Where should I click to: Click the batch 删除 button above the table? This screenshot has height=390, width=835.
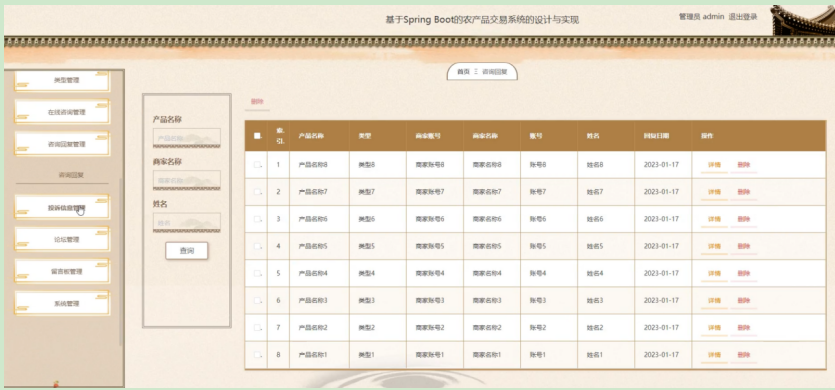click(257, 102)
